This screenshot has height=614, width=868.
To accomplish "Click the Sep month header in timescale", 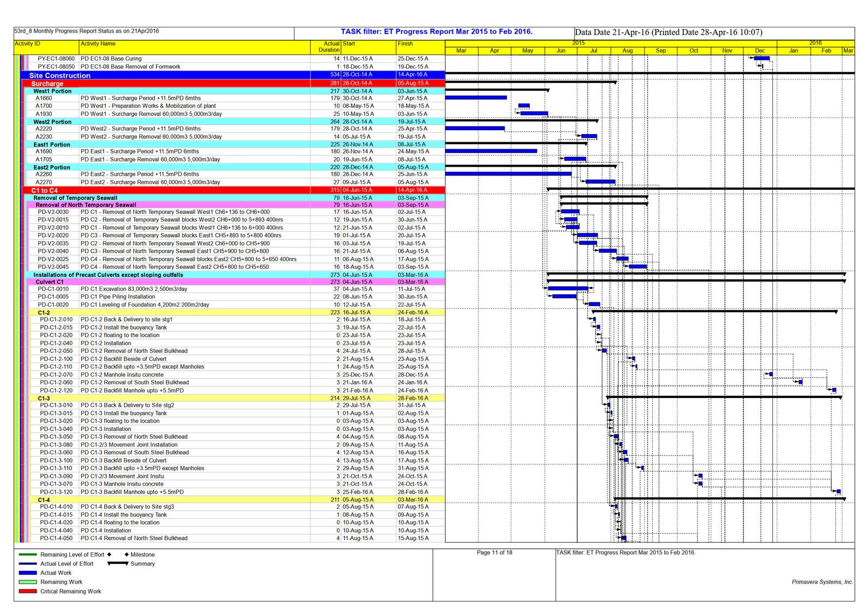I will [661, 51].
